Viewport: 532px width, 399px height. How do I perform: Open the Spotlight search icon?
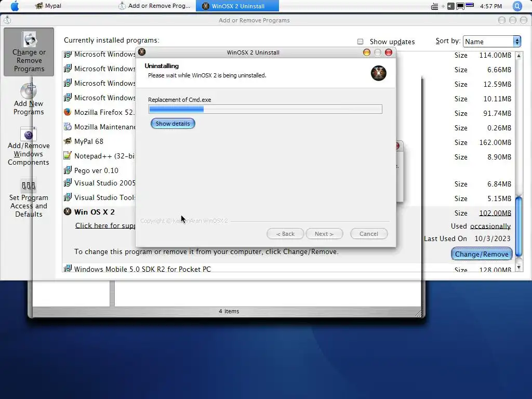[517, 6]
